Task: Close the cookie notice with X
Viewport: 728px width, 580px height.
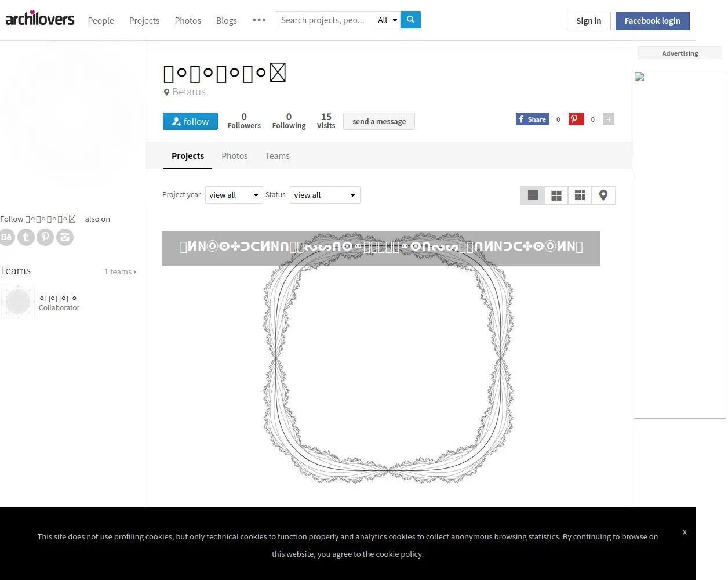Action: click(x=685, y=532)
